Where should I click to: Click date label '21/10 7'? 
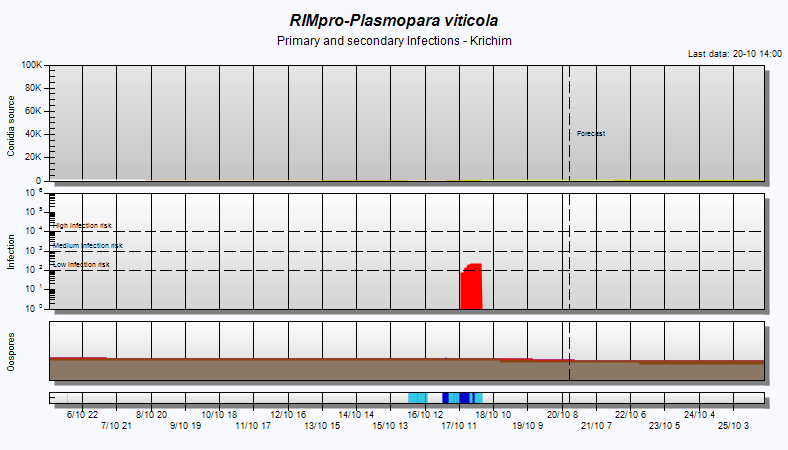597,426
